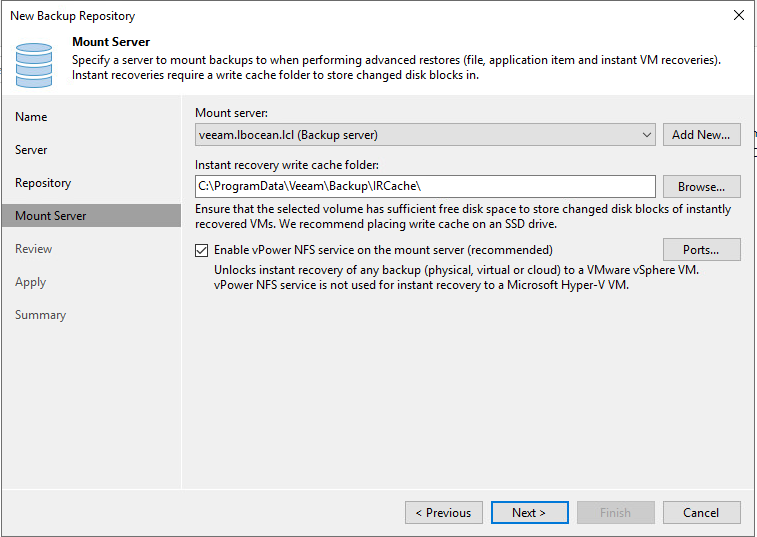Screen dimensions: 757x537
Task: Select the Summary wizard step
Action: click(40, 315)
